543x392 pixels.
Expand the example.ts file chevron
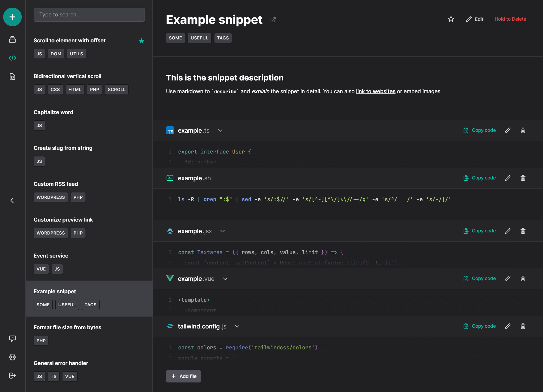(x=220, y=130)
